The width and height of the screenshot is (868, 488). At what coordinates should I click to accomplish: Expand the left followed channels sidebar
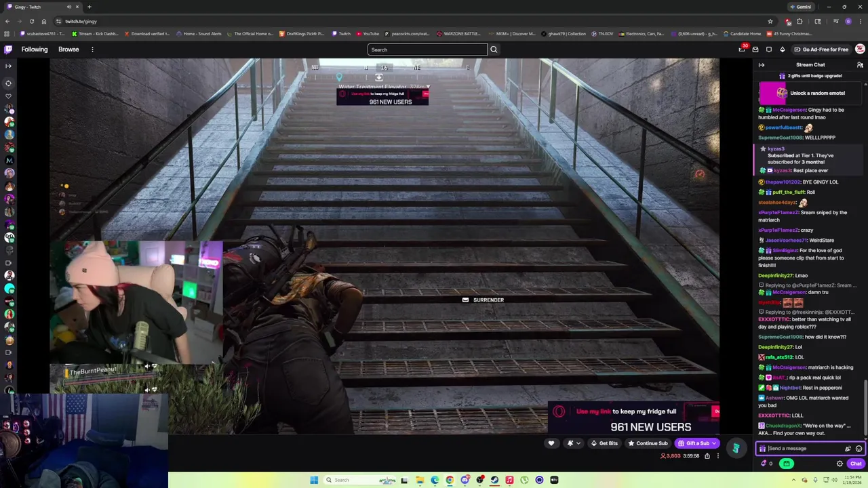point(8,66)
